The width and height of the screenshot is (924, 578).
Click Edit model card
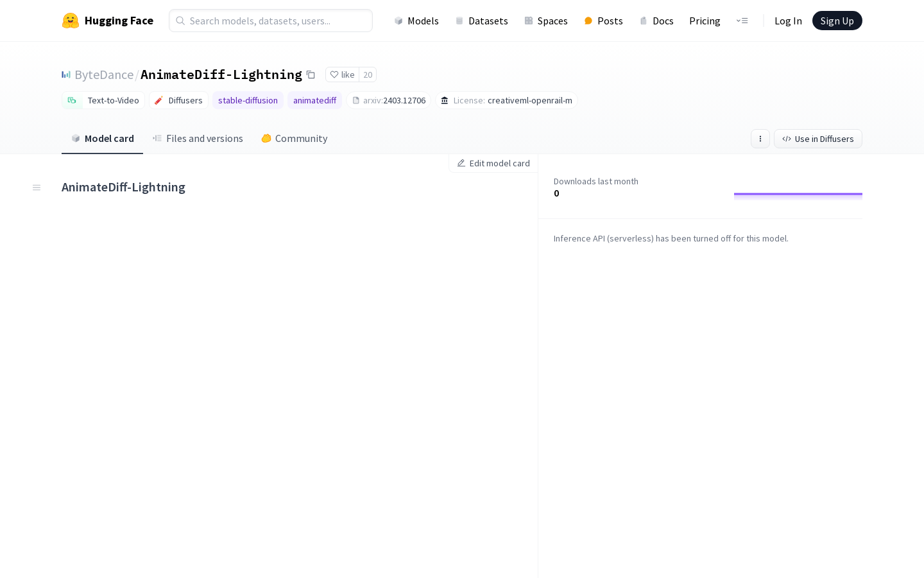pos(493,163)
